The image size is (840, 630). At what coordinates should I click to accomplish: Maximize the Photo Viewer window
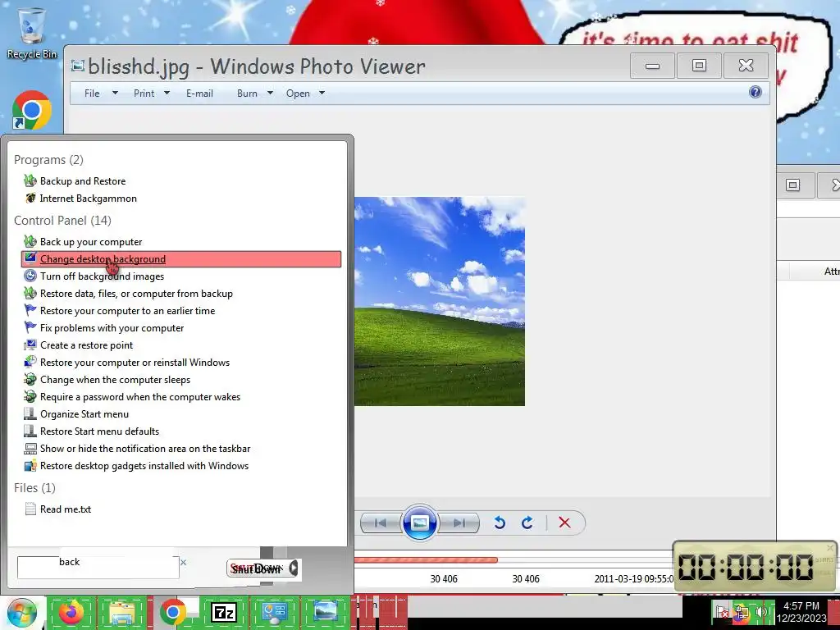[699, 66]
